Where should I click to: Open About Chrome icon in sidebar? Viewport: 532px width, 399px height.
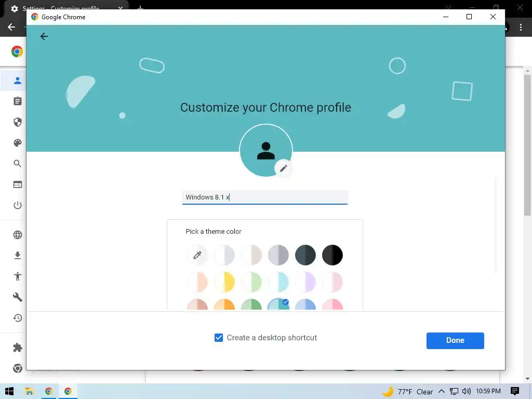pyautogui.click(x=18, y=368)
